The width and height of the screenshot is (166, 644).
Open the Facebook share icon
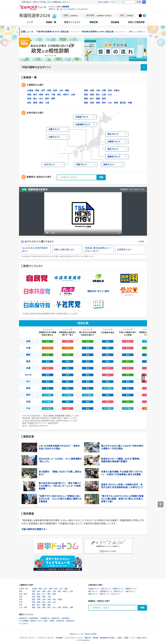coord(144,15)
